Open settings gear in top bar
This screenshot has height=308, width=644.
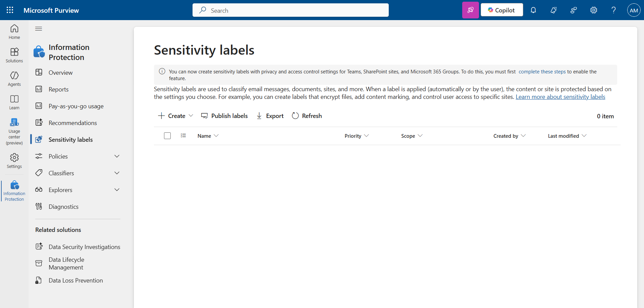594,10
